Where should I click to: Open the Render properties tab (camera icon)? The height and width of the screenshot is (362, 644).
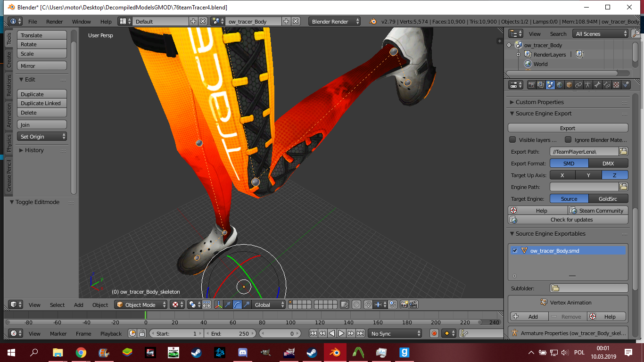532,85
